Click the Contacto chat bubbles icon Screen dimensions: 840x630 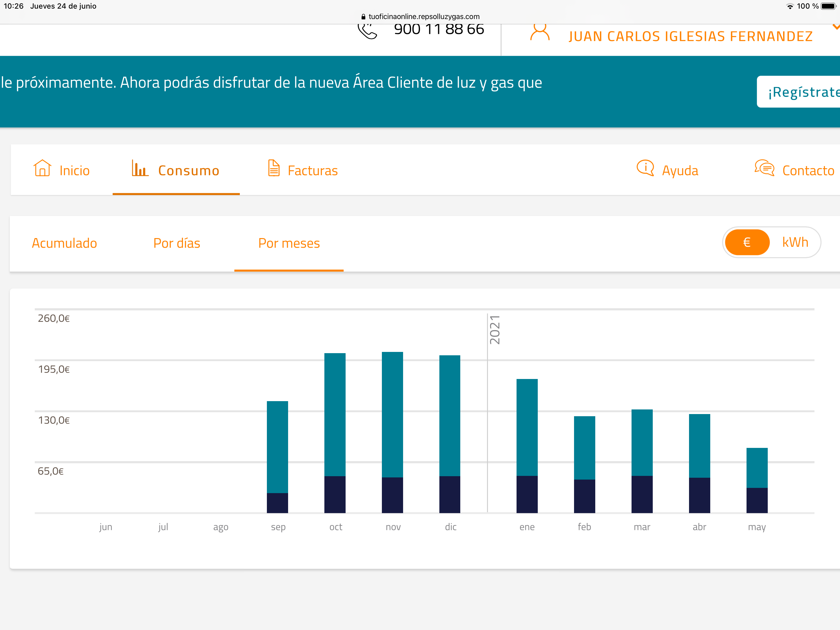tap(764, 168)
